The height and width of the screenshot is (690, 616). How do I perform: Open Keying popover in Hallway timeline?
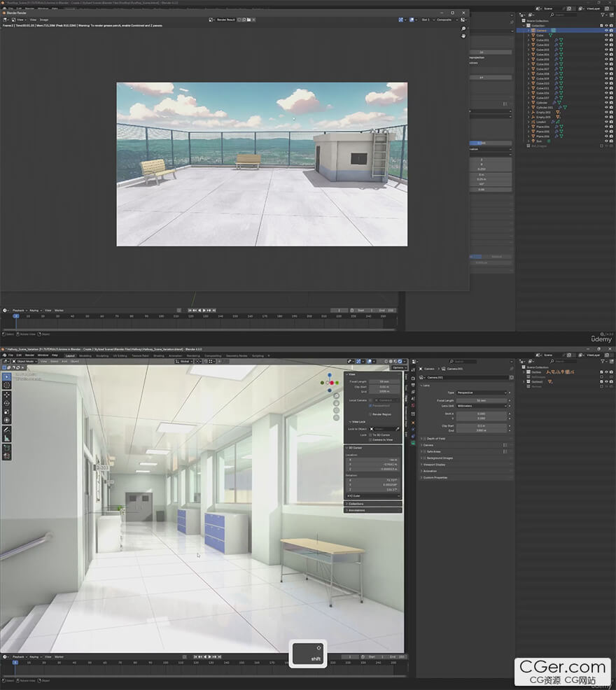(x=35, y=657)
